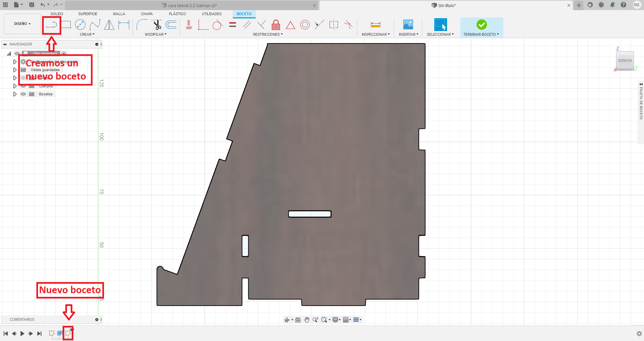
Task: Switch to the CHAPA ribbon tab
Action: click(147, 14)
